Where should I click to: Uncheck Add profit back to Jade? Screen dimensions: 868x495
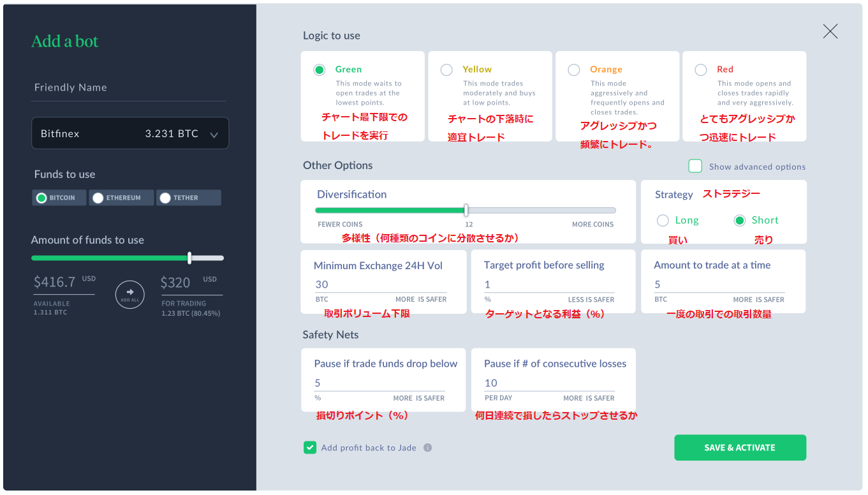click(x=310, y=448)
